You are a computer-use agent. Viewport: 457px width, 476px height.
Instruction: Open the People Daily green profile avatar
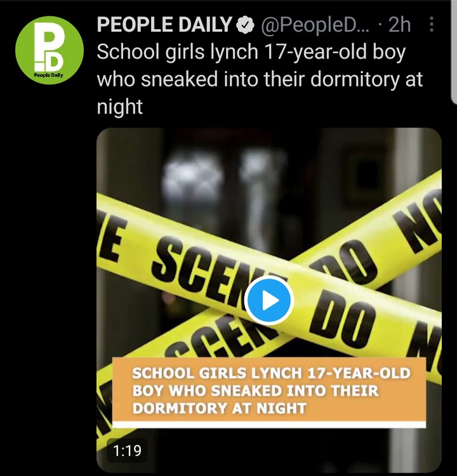pyautogui.click(x=50, y=50)
